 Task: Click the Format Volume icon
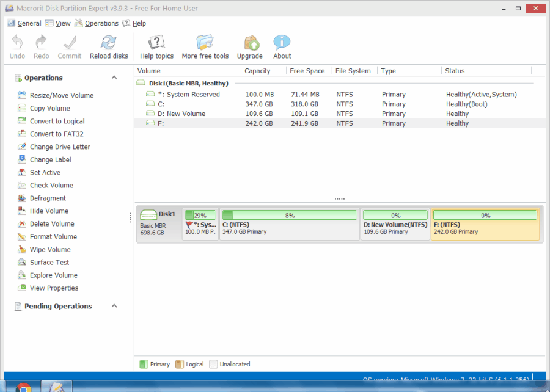pos(22,236)
